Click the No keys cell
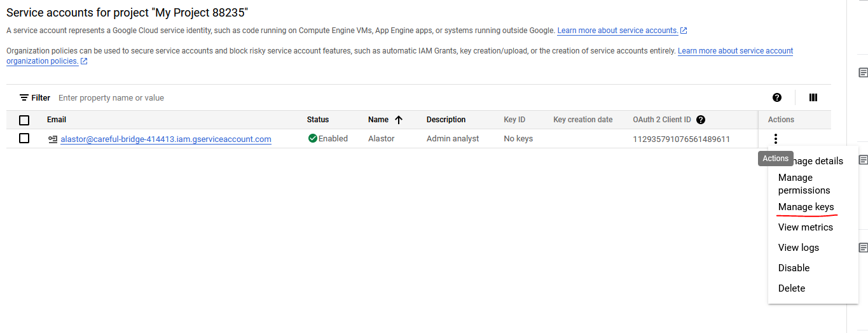 (518, 138)
